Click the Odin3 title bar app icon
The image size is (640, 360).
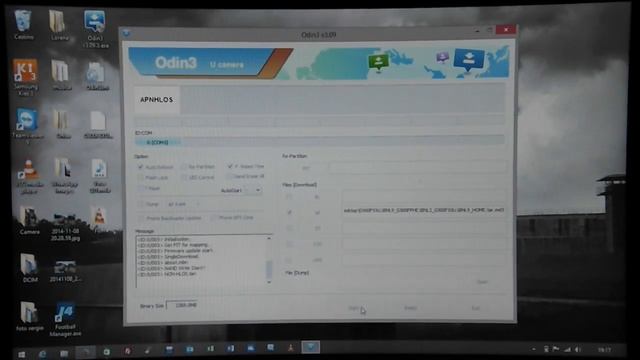(x=126, y=33)
